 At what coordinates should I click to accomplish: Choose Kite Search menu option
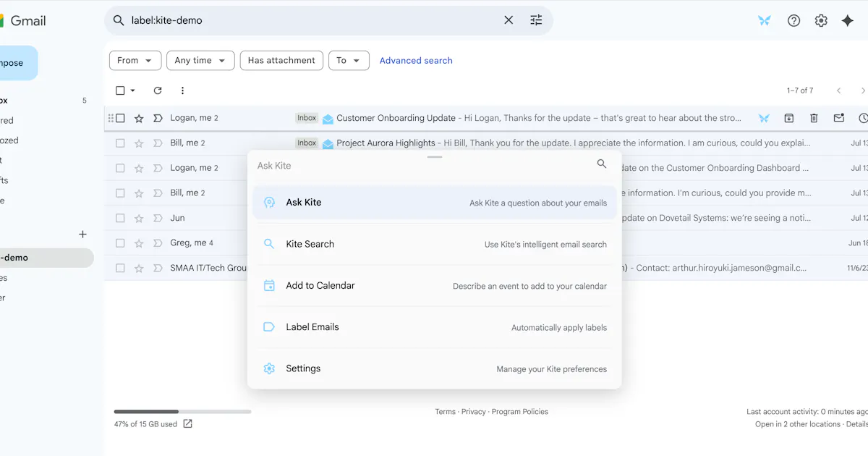pyautogui.click(x=434, y=244)
